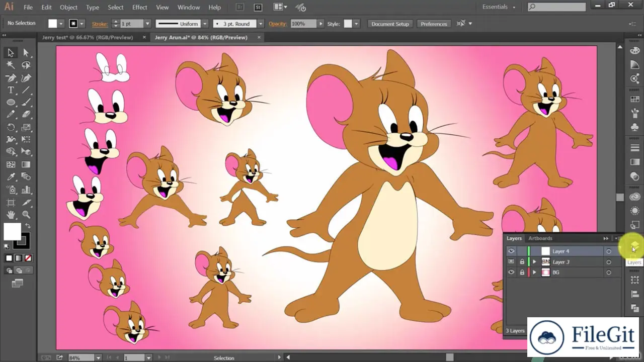
Task: Open the zoom level dropdown at bottom
Action: (98, 358)
